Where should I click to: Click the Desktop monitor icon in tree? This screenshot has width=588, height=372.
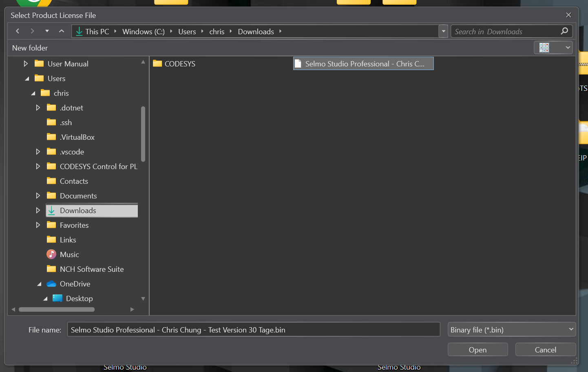pos(57,298)
